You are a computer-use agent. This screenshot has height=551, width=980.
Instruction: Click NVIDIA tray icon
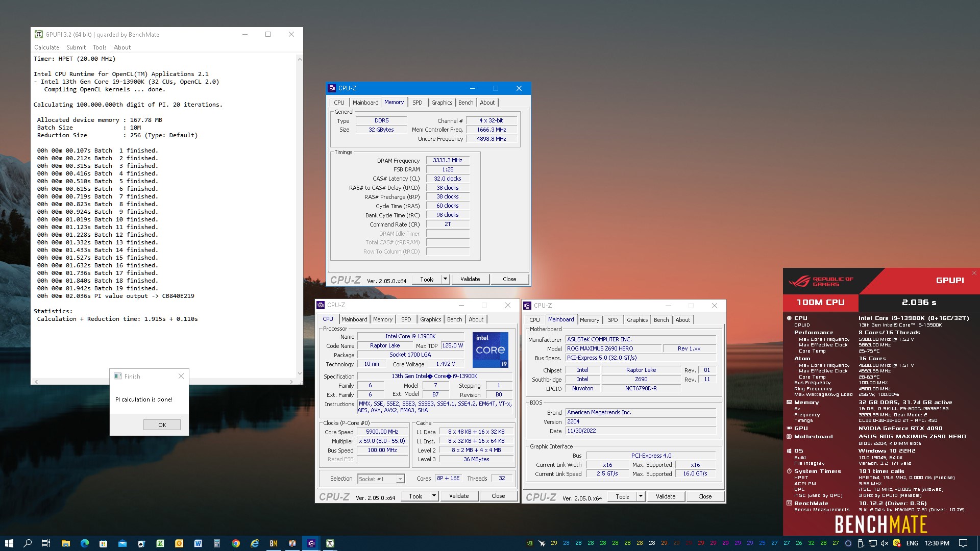(x=529, y=543)
